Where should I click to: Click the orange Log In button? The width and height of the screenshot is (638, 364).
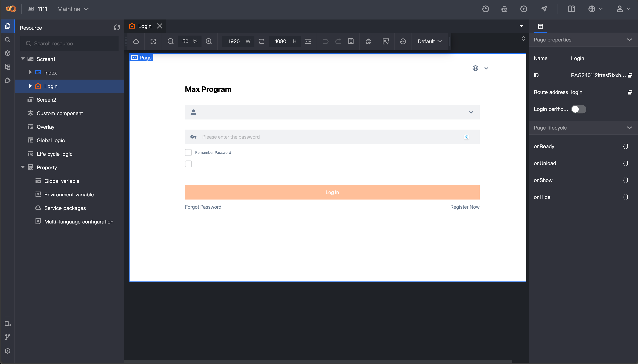tap(332, 192)
